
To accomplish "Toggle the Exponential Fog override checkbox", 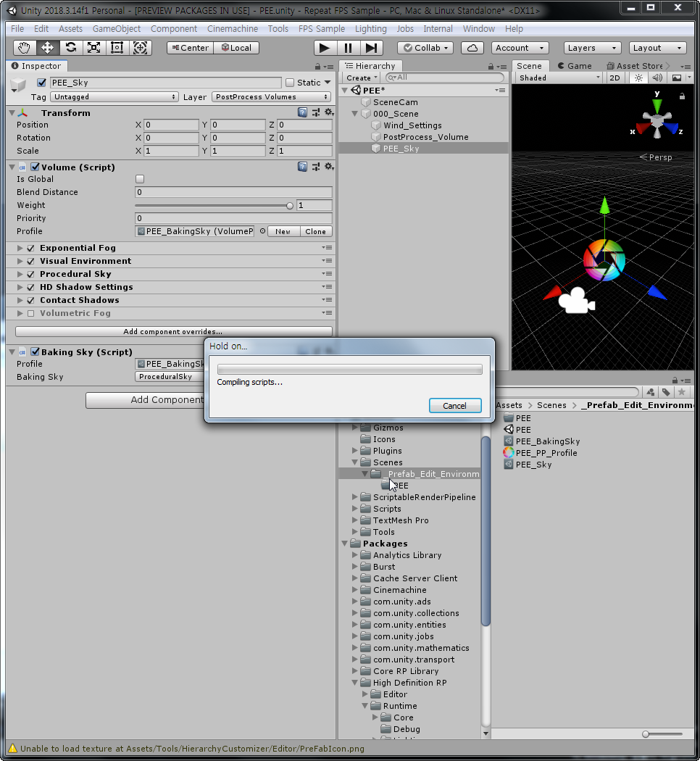I will [x=30, y=248].
